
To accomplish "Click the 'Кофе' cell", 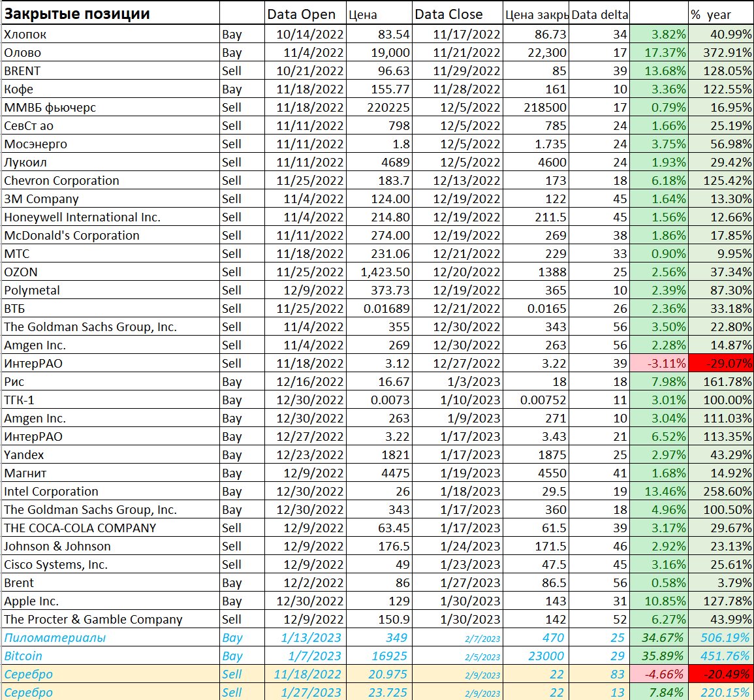I will (110, 89).
